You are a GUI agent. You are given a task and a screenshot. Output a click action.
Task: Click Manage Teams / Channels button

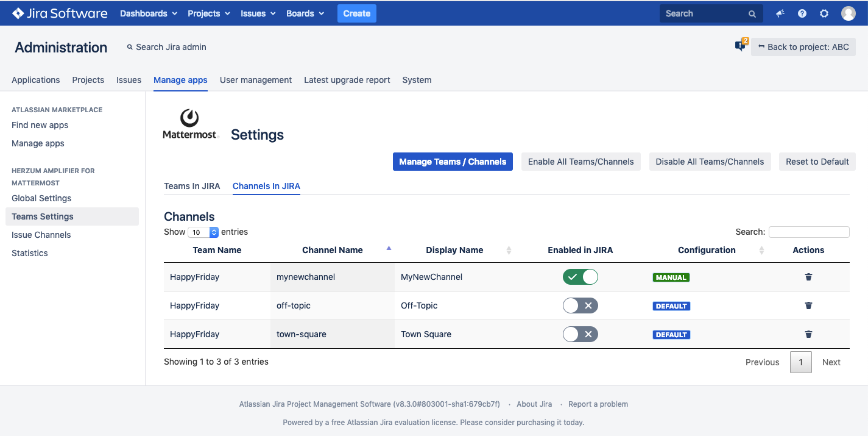453,162
